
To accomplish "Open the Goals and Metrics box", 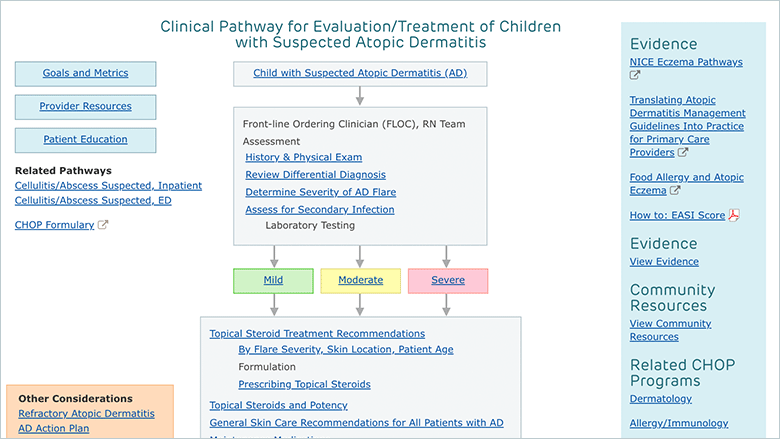I will click(x=86, y=74).
